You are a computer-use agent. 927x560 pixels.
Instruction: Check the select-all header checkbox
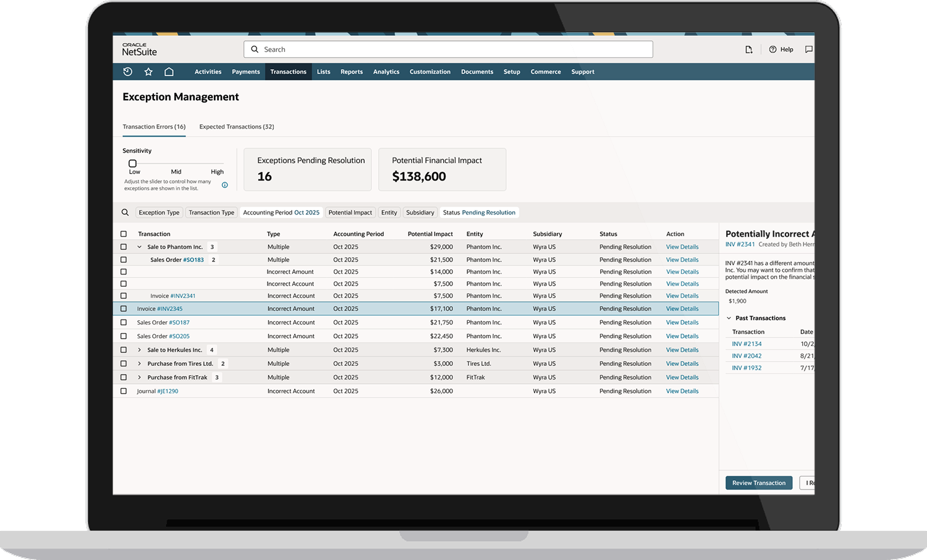[x=123, y=234]
